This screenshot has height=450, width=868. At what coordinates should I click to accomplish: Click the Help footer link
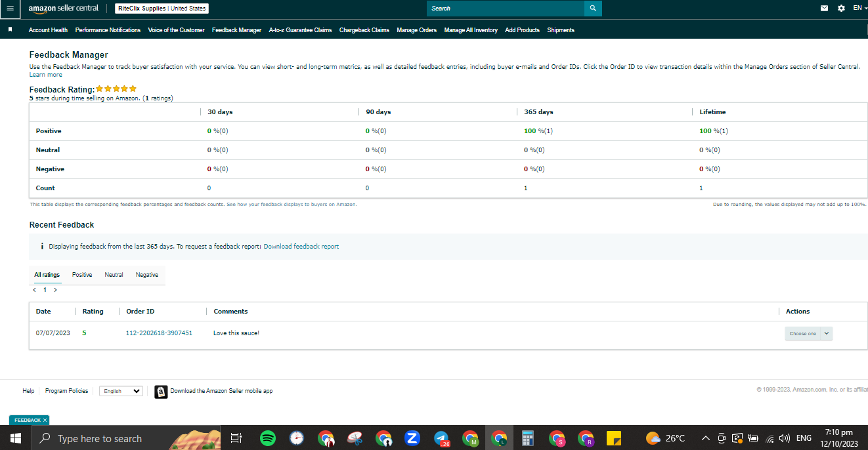coord(28,391)
